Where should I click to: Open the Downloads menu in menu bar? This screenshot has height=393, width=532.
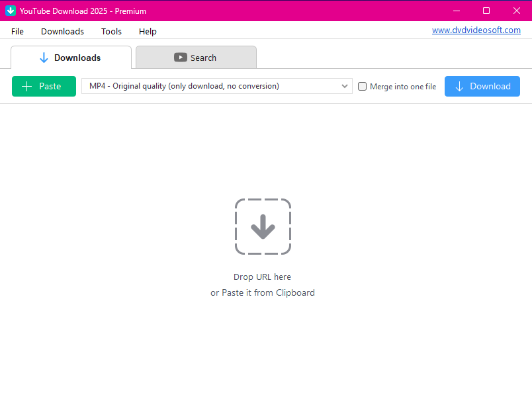click(x=62, y=31)
